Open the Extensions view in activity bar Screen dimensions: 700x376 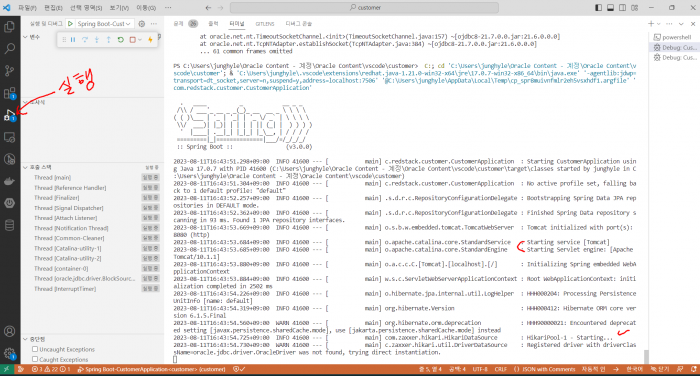click(x=9, y=93)
